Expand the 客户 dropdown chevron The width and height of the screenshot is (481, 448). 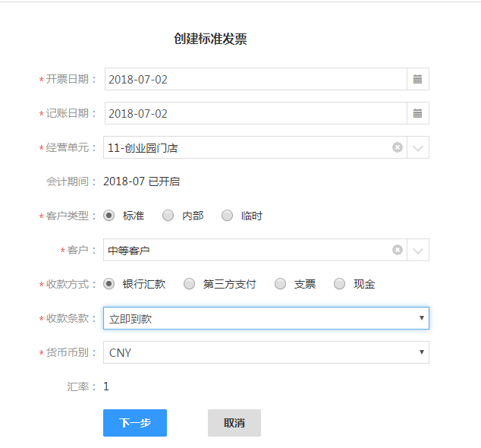[x=418, y=250]
